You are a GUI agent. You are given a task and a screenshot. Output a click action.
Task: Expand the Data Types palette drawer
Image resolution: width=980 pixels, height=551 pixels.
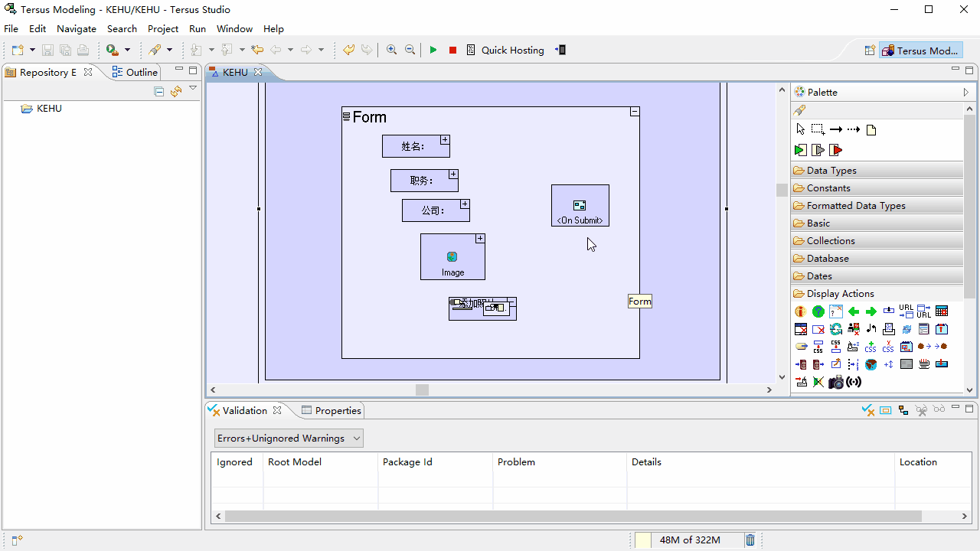tap(877, 170)
